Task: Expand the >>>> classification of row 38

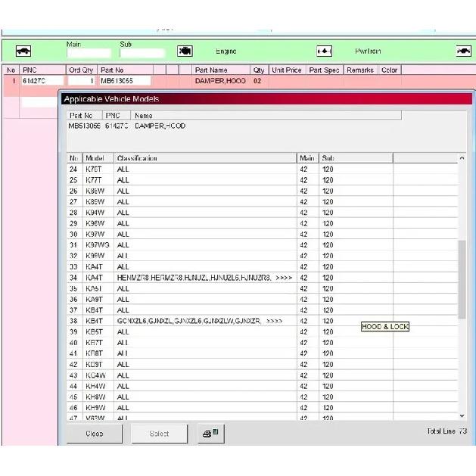Action: 274,321
